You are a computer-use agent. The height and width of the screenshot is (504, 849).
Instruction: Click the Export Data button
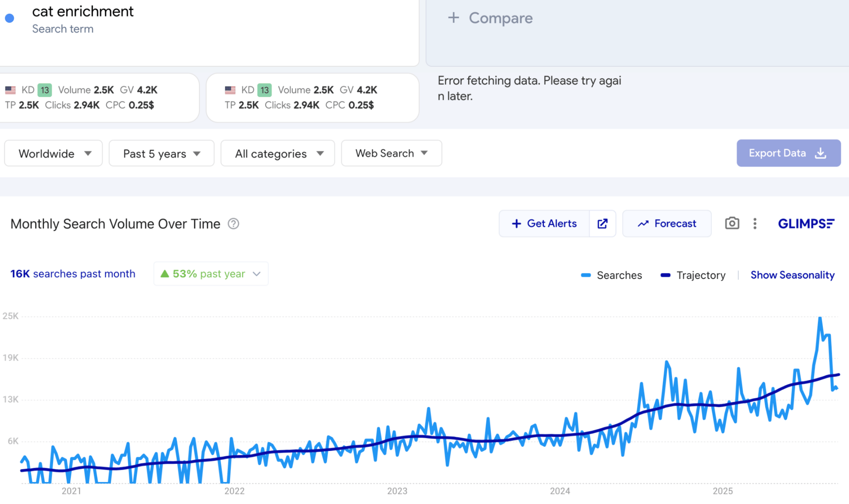(788, 153)
